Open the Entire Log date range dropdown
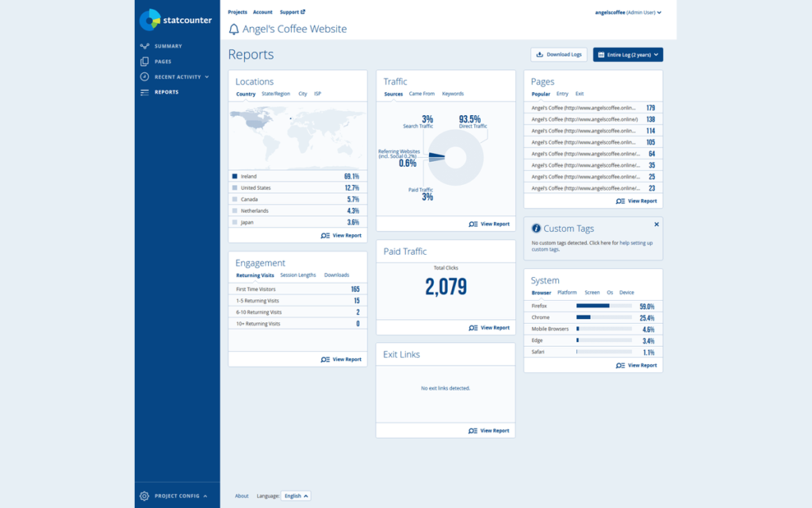This screenshot has width=812, height=508. (x=628, y=55)
